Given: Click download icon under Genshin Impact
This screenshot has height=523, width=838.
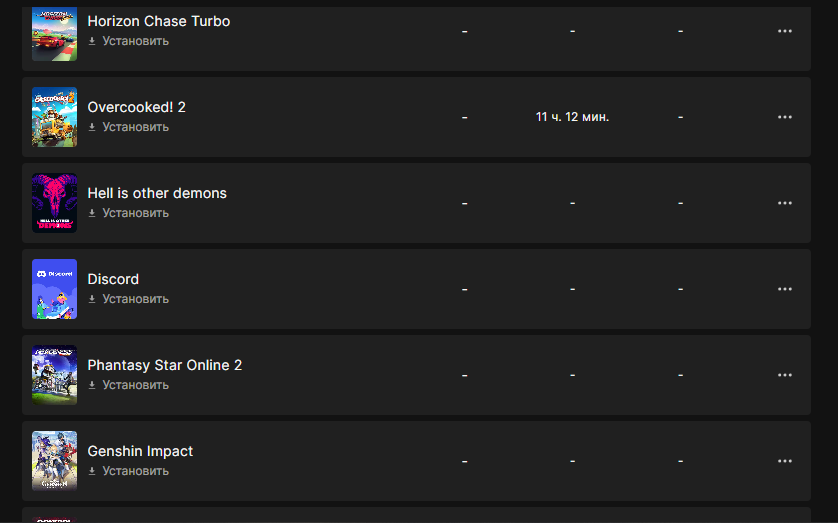Looking at the screenshot, I should [92, 471].
